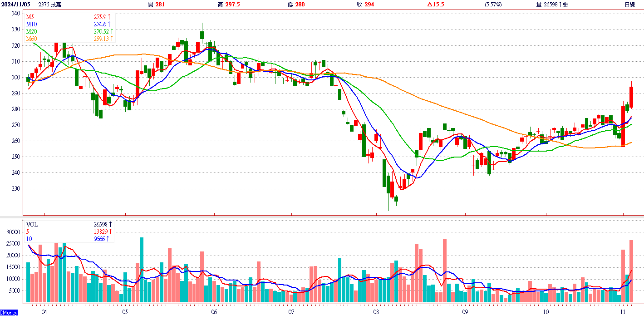
Task: Click the 08 month label on time axis
Action: tap(376, 312)
